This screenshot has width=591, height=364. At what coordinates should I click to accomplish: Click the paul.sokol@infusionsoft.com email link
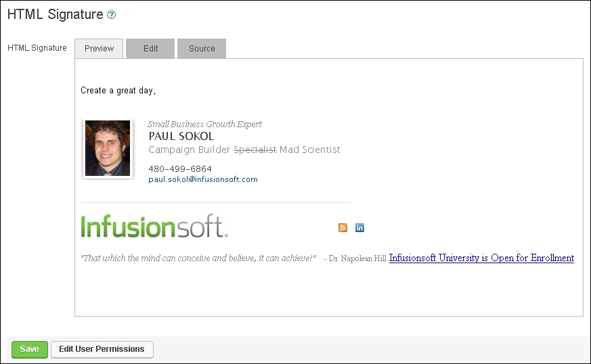coord(203,179)
